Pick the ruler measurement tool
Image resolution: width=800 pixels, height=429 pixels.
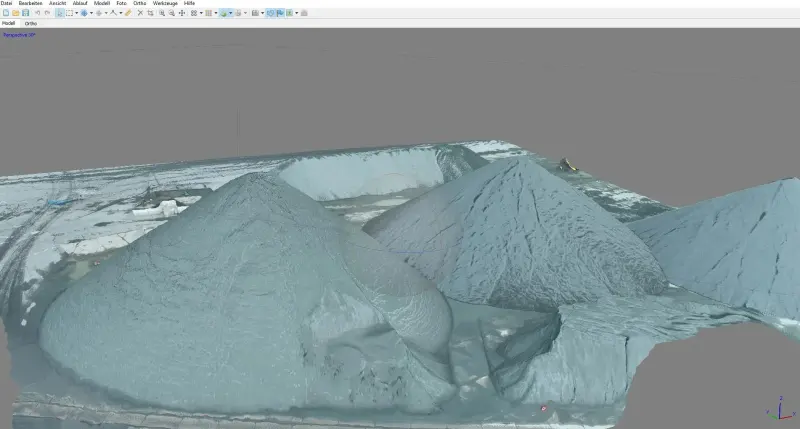128,13
